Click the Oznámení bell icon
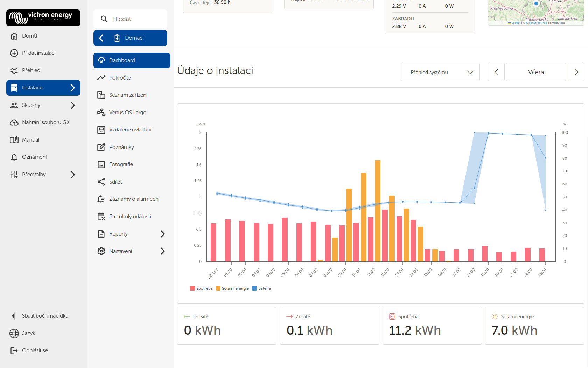 coord(14,157)
